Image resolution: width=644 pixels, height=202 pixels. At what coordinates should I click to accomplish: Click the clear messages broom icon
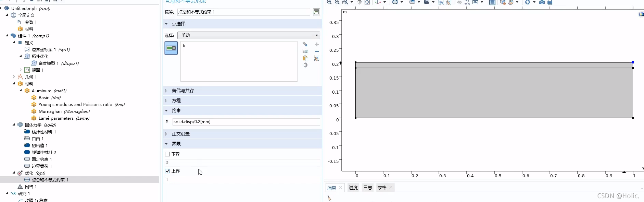point(329,198)
